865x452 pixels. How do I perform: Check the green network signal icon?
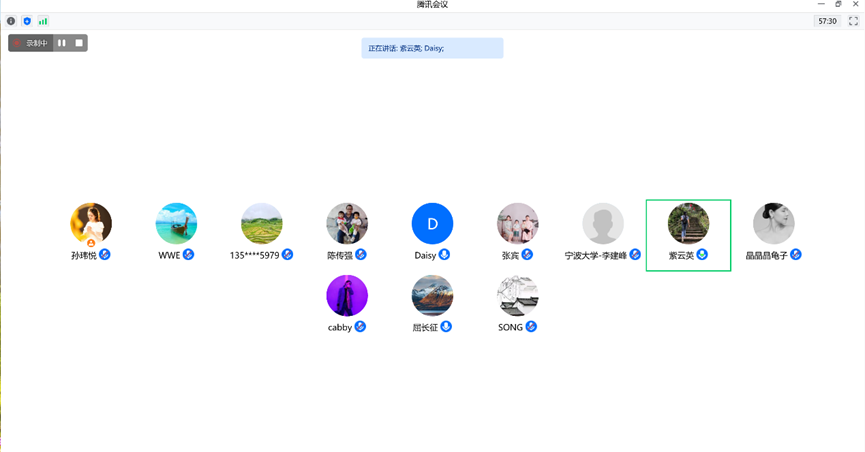43,21
